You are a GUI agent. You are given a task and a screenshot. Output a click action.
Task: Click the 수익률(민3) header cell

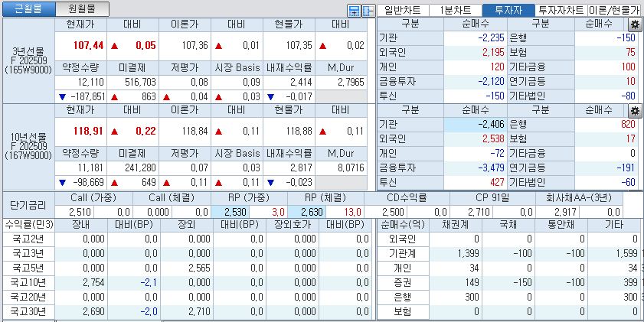coord(28,225)
